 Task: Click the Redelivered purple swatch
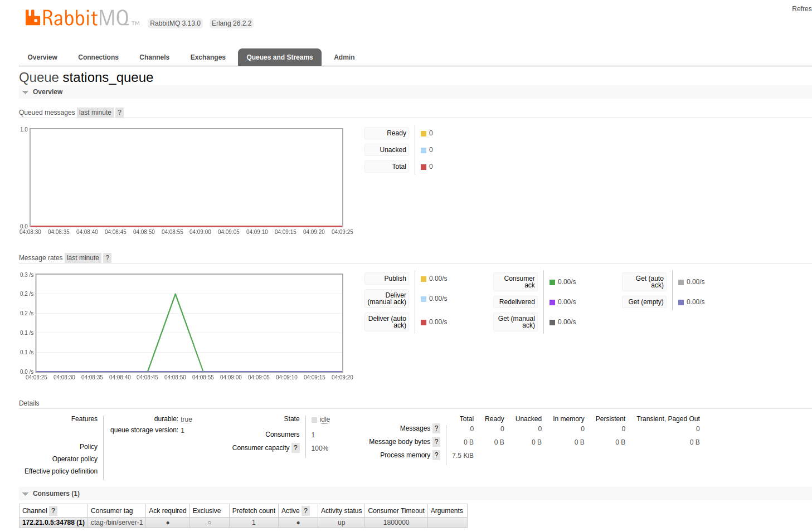coord(552,302)
